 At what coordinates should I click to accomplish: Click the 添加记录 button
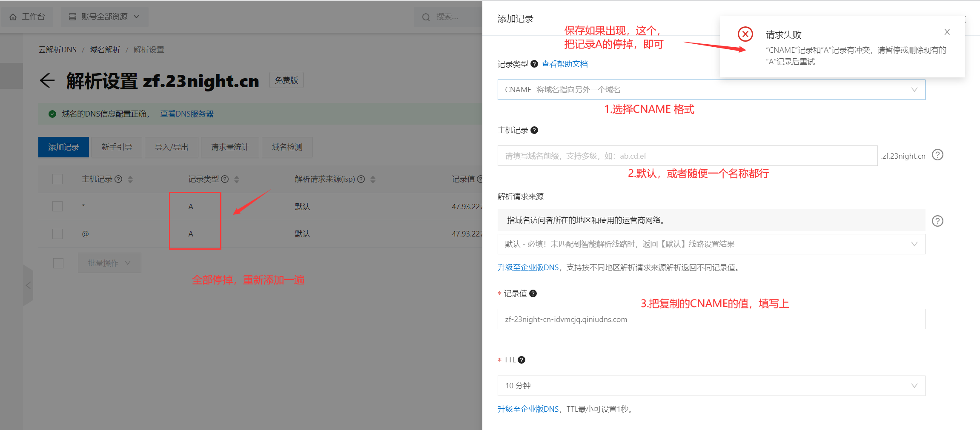(x=63, y=147)
